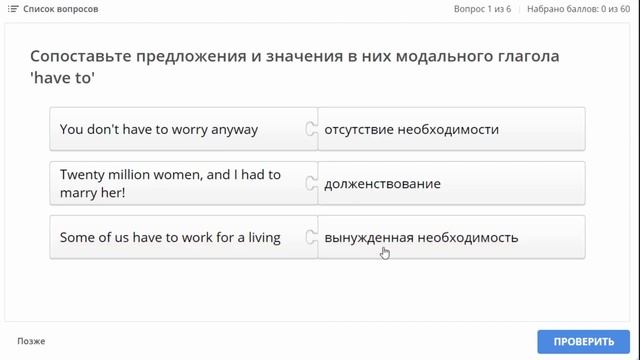Select 'Twenty million women' sentence card
Screen dimensions: 640x360
pos(184,183)
